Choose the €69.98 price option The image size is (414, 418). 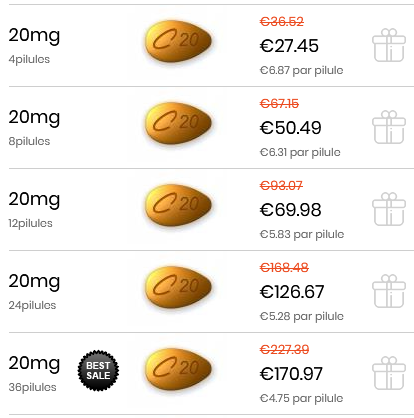tap(290, 210)
